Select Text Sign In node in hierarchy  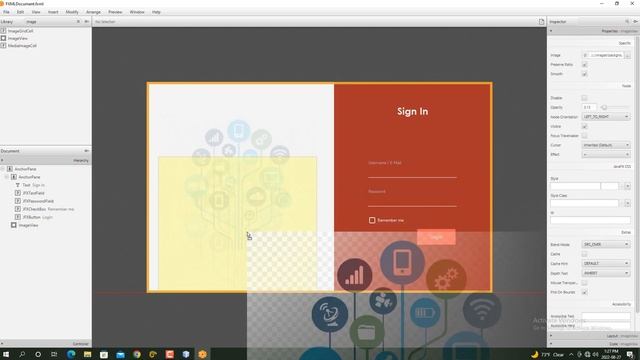point(33,185)
